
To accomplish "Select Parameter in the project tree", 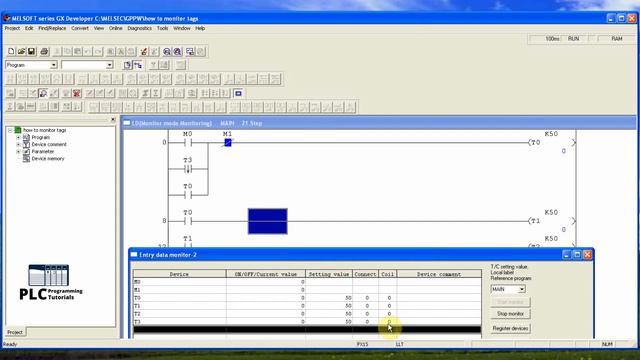I will tap(43, 151).
